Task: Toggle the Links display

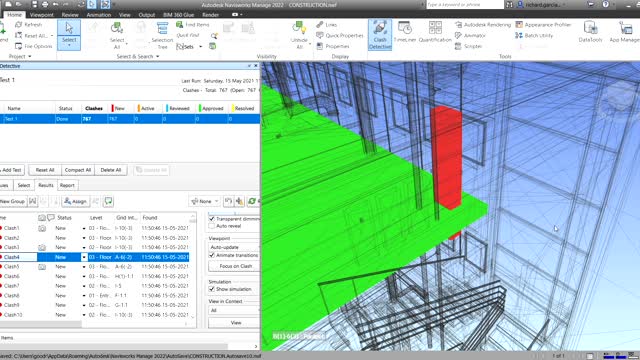Action: pyautogui.click(x=327, y=24)
